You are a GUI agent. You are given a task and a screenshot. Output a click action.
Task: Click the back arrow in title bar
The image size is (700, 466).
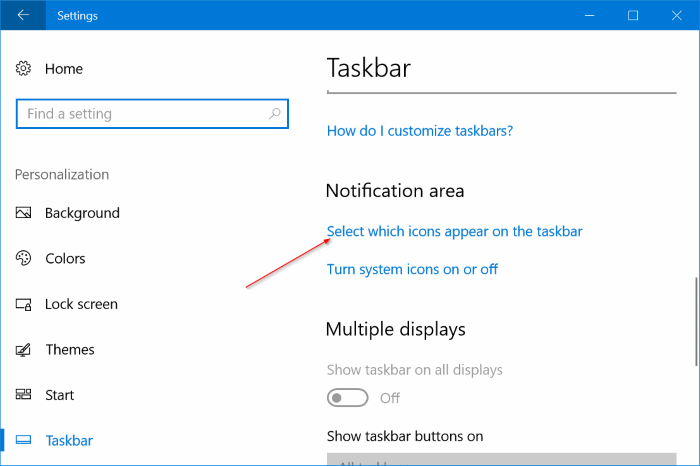tap(23, 15)
